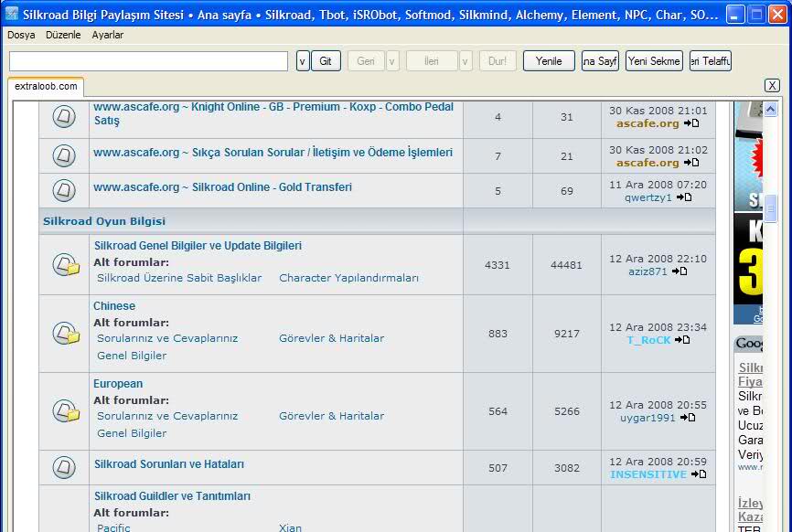792x532 pixels.
Task: Open latest post icon next to uygar1991
Action: pos(688,418)
